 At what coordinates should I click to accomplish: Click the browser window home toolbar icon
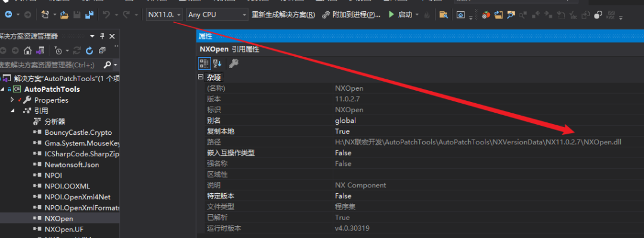[461, 15]
